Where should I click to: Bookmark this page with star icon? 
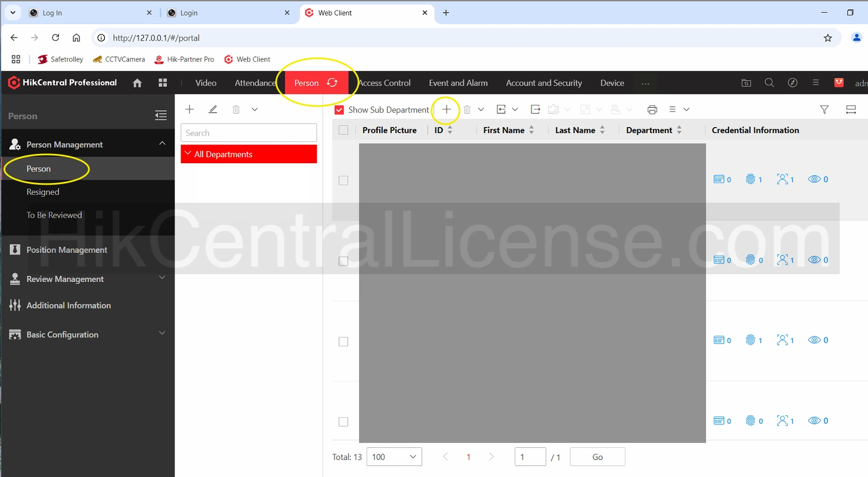[x=828, y=38]
